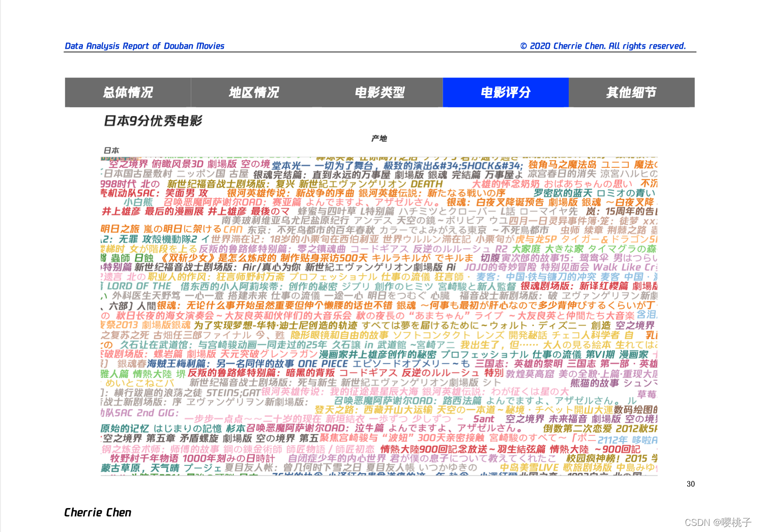Click word cloud entry 《双斩少女》是怎么炼成的
This screenshot has width=759, height=532.
[x=218, y=258]
